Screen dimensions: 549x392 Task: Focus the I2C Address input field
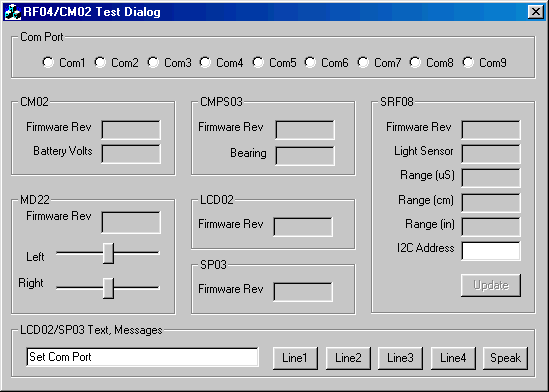(x=491, y=251)
